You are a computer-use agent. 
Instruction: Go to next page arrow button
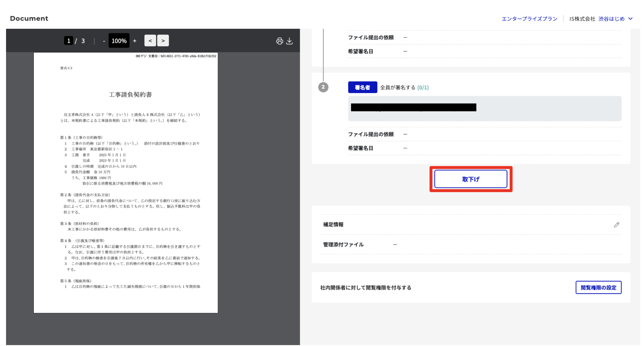click(163, 41)
